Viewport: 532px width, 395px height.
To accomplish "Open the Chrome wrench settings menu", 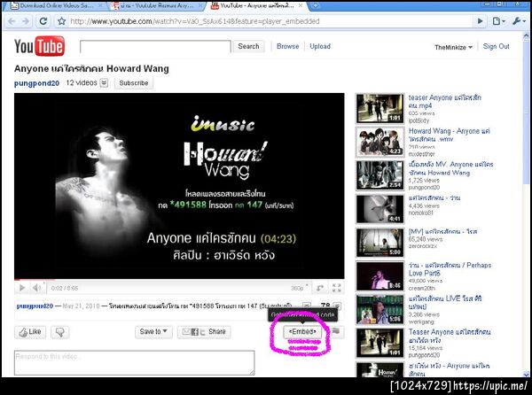I will pos(519,21).
